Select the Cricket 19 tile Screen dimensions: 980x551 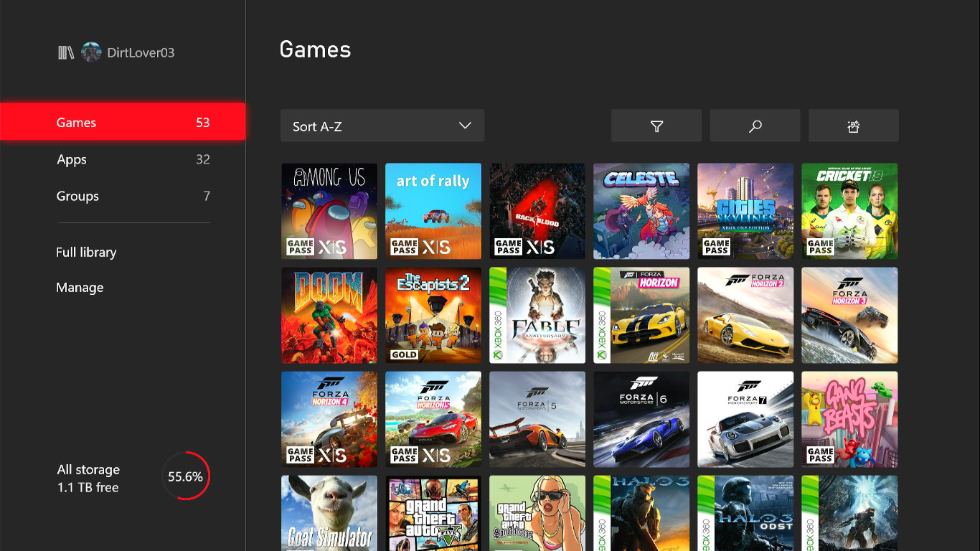click(x=849, y=211)
